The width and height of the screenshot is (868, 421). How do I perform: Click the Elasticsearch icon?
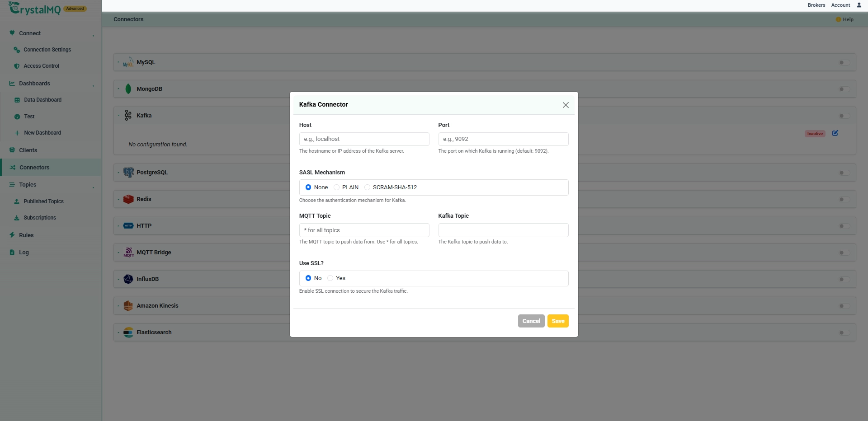click(128, 332)
